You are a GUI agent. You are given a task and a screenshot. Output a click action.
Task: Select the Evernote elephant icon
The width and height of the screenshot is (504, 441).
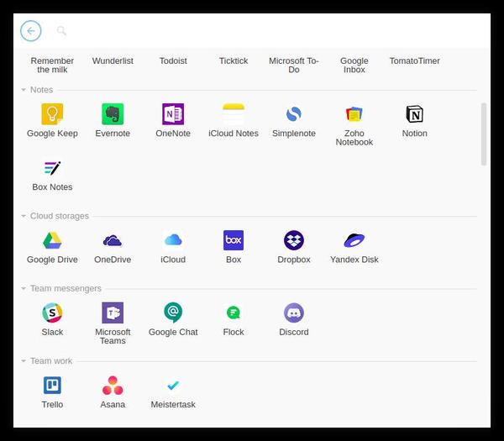click(x=113, y=113)
